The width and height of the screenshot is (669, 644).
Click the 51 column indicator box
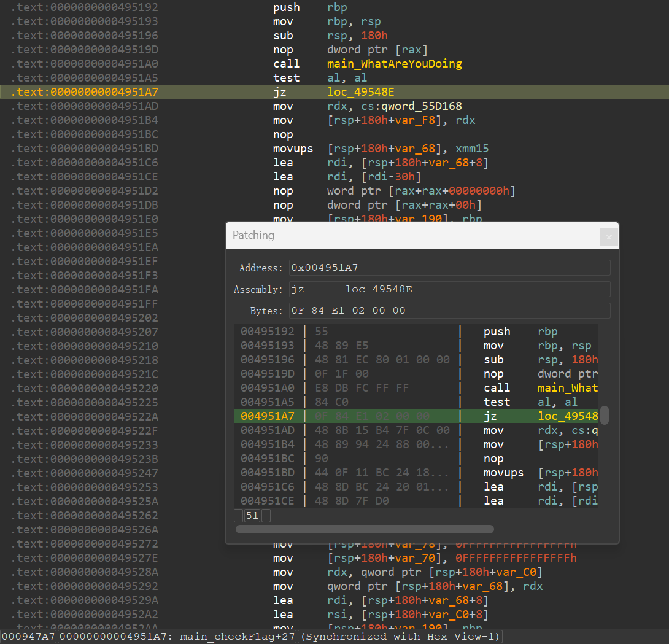click(x=252, y=516)
